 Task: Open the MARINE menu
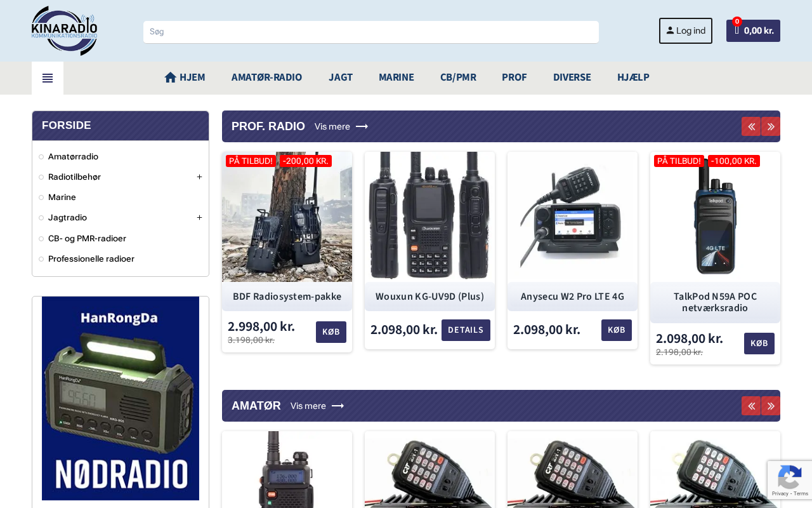[x=396, y=77]
